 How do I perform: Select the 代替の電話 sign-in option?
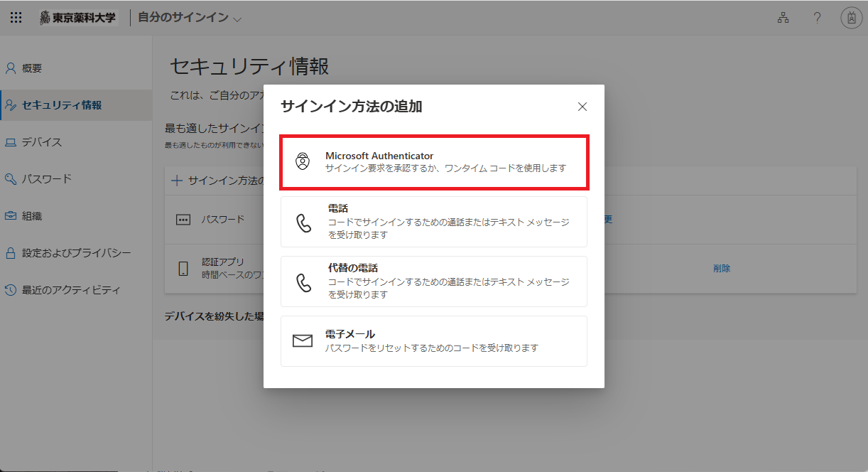(x=433, y=281)
